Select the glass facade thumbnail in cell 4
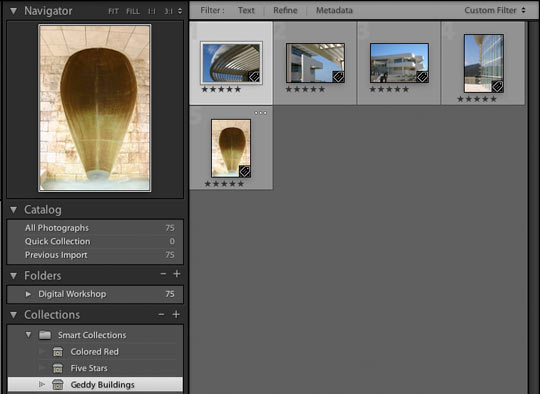Viewport: 540px width, 394px height. click(x=484, y=63)
